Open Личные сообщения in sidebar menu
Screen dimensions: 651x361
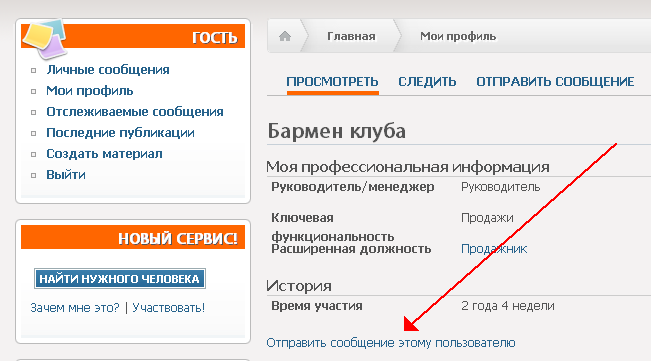coord(108,70)
